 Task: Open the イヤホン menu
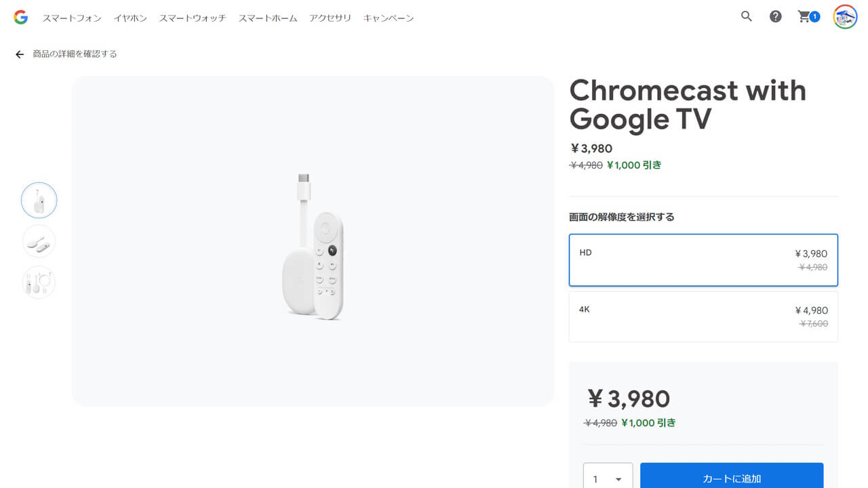130,18
